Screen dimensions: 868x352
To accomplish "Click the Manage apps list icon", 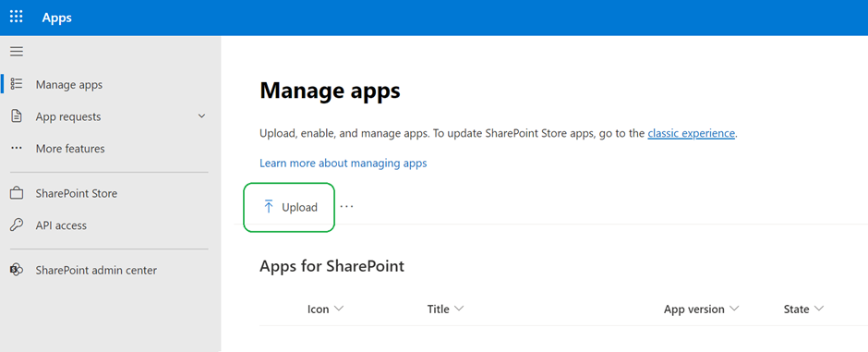I will pyautogui.click(x=17, y=84).
